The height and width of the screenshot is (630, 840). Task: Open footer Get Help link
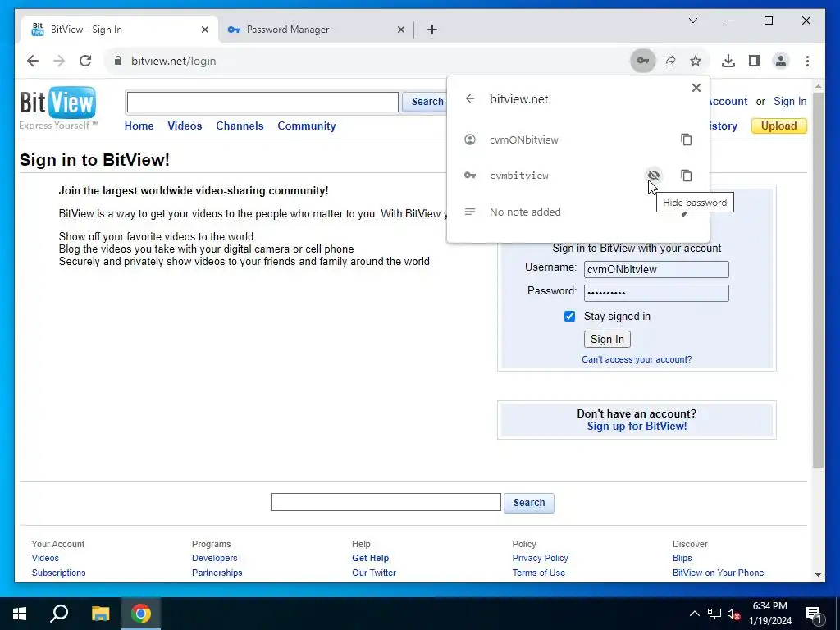pos(370,558)
